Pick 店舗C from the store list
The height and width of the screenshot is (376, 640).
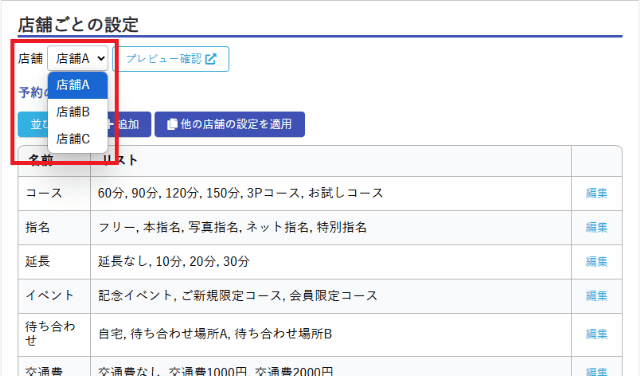[78, 139]
